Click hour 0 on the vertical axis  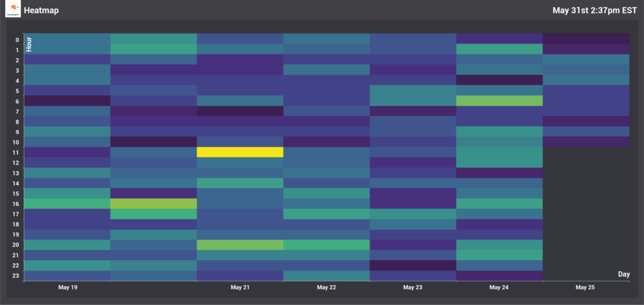pos(17,39)
